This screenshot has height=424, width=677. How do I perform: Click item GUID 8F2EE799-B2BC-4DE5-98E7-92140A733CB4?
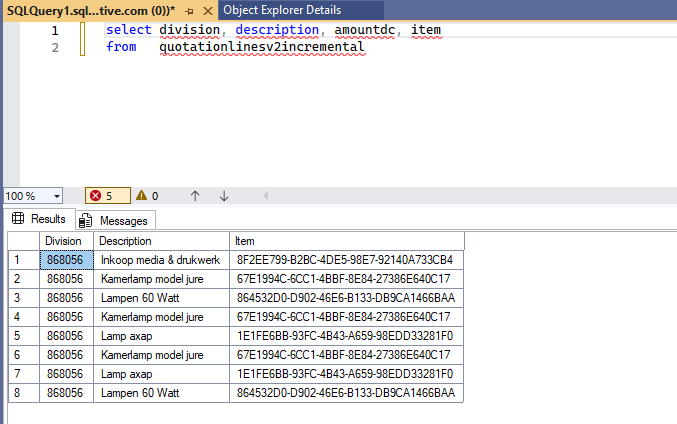(347, 260)
